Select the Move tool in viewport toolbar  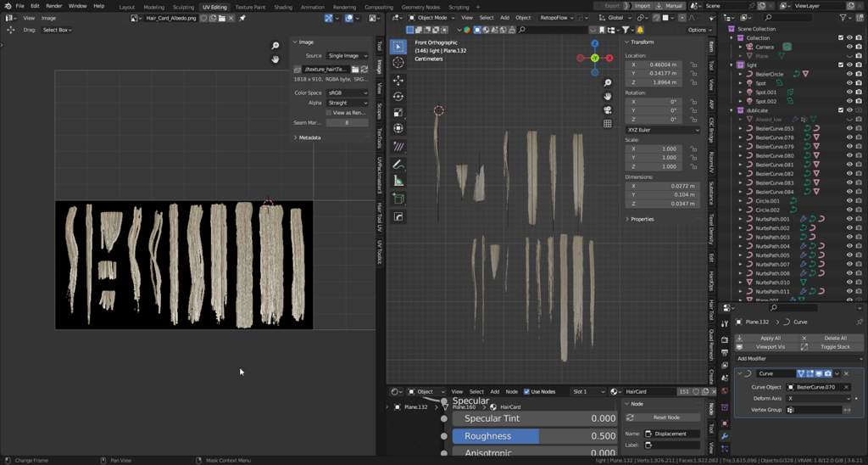click(x=398, y=81)
